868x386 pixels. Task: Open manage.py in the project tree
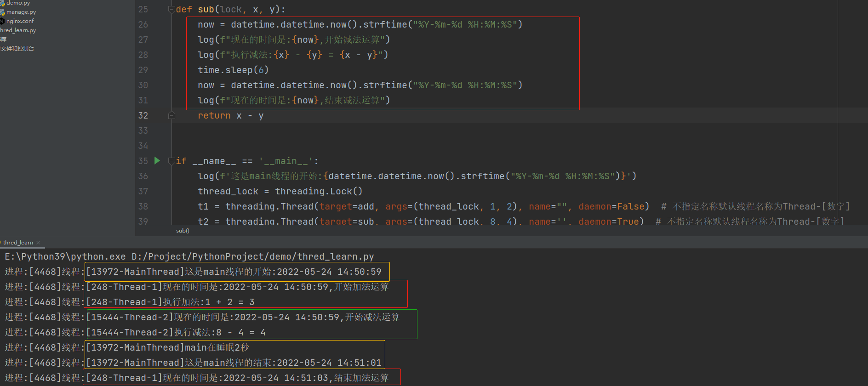coord(21,12)
